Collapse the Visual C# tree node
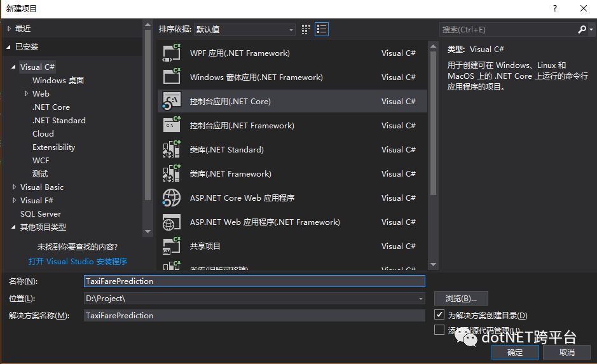This screenshot has width=597, height=364. pos(14,67)
